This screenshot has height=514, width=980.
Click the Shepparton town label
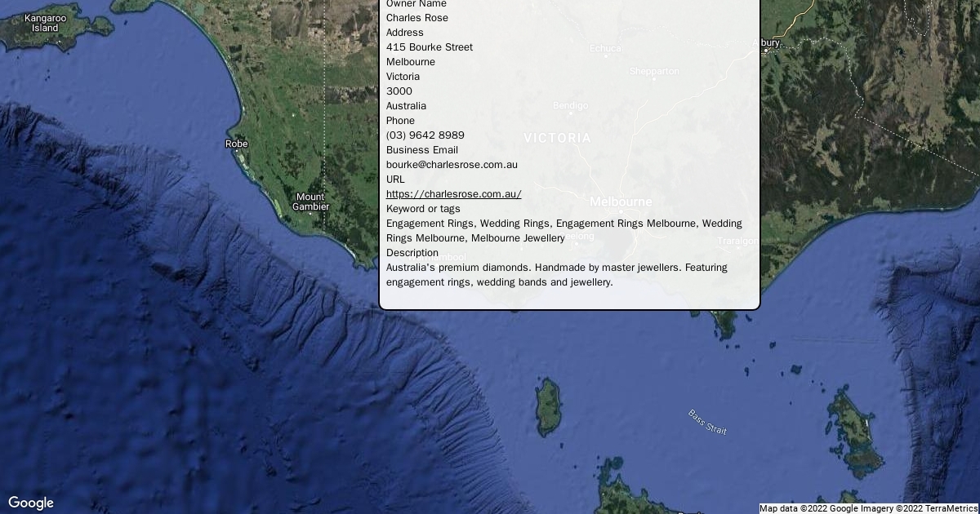(x=654, y=72)
